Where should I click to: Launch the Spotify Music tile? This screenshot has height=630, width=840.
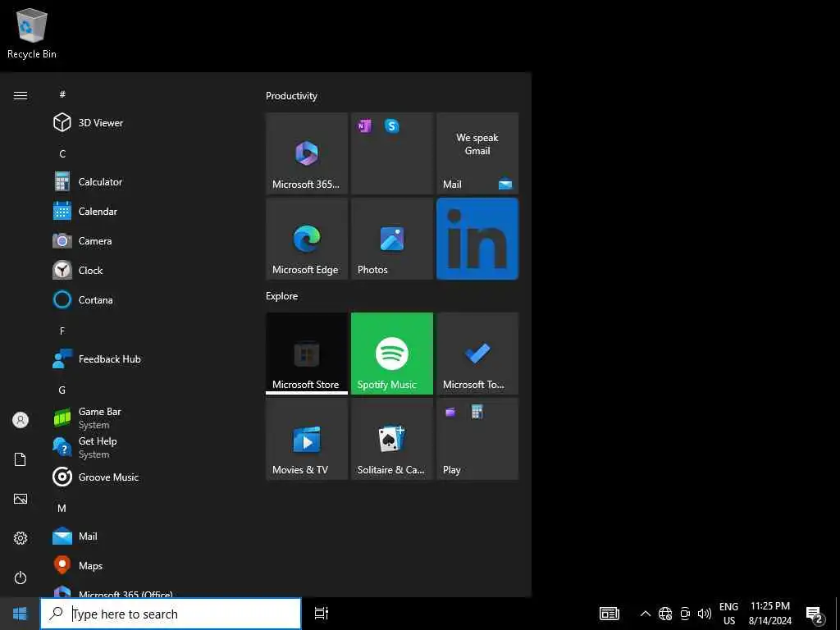(x=392, y=354)
